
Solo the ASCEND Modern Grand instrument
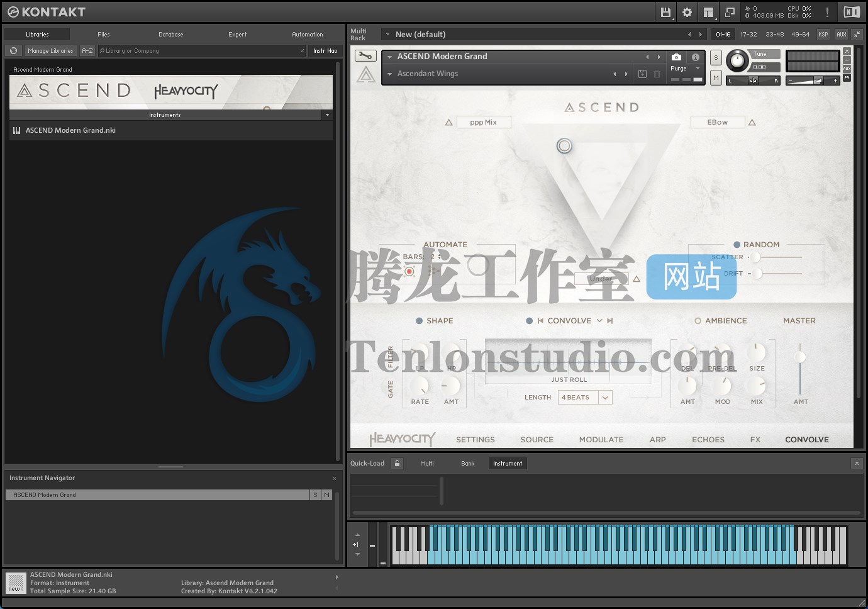point(715,57)
